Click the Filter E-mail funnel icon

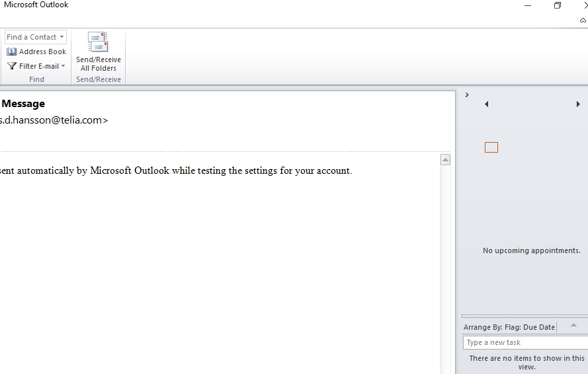coord(12,66)
